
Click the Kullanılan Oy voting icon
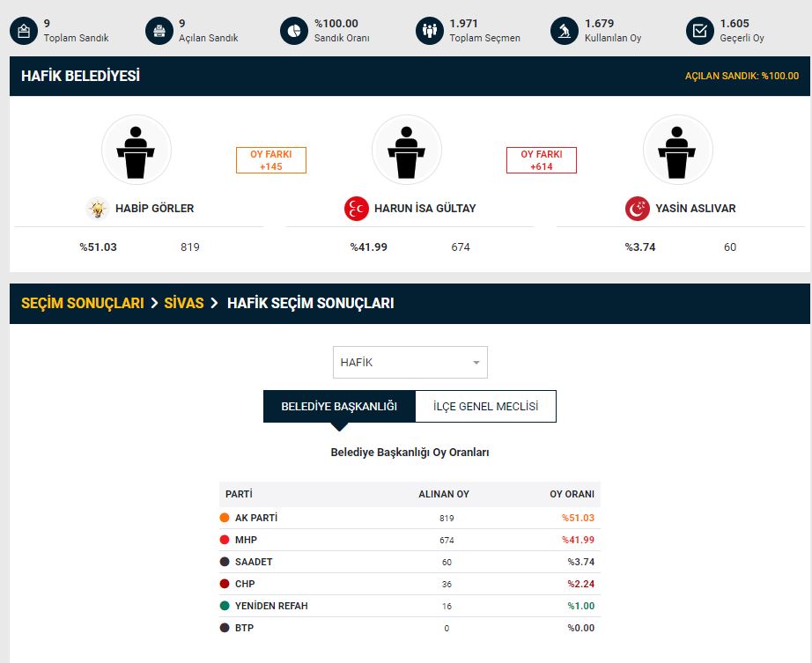pos(565,31)
